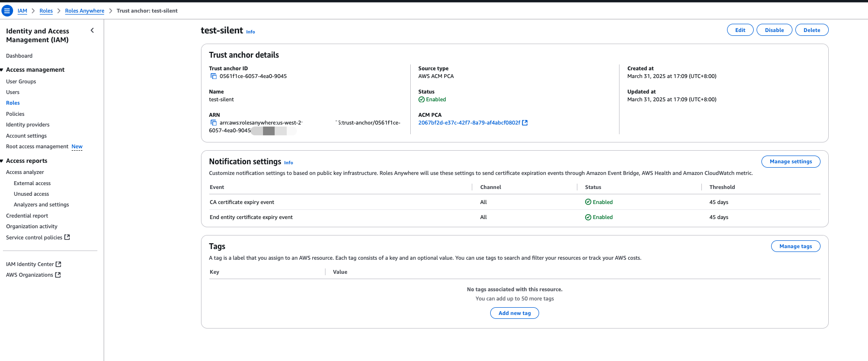
Task: Collapse the IAM sidebar with arrow icon
Action: pos(92,31)
